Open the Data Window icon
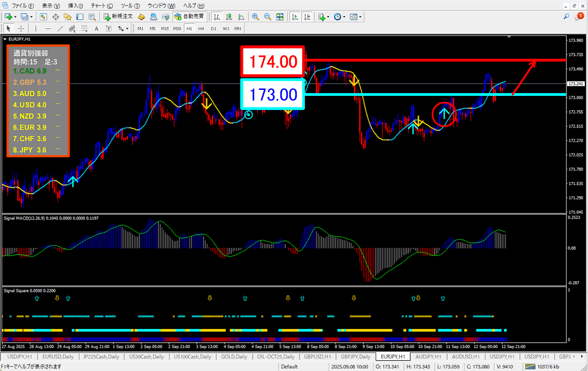 click(x=56, y=16)
